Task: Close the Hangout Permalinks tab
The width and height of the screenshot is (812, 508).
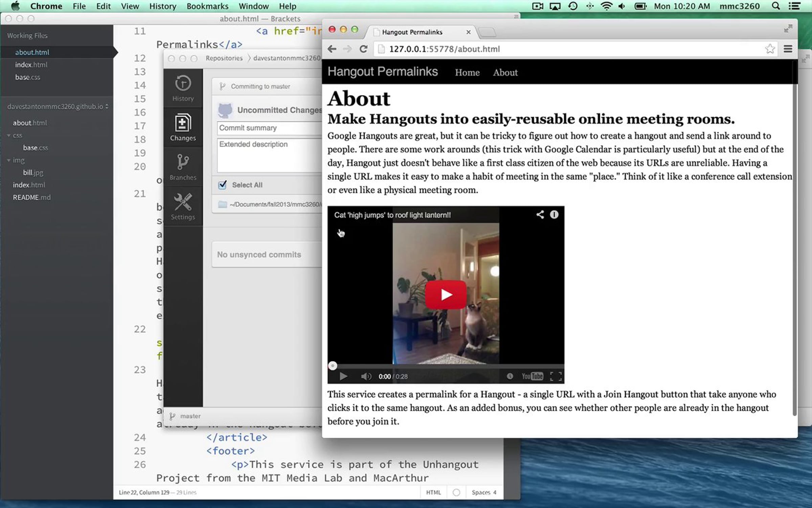Action: point(468,32)
